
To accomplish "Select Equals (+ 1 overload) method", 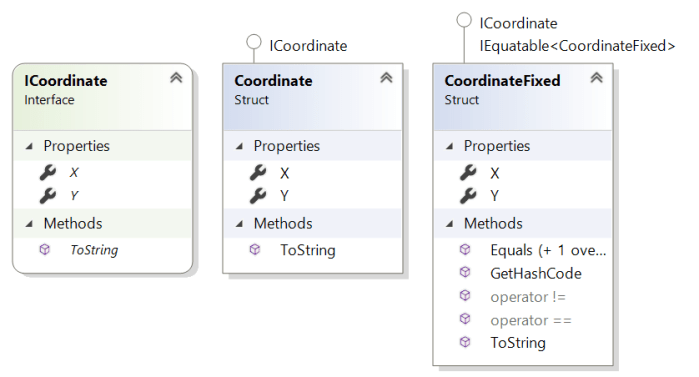I will pos(548,250).
